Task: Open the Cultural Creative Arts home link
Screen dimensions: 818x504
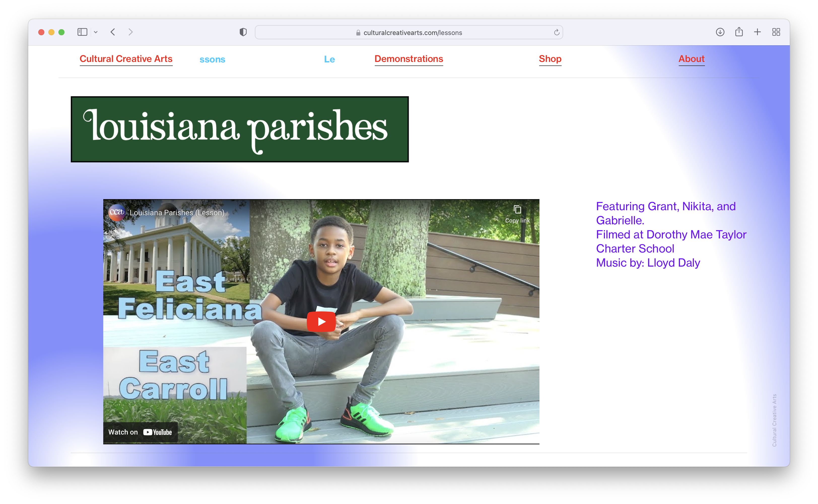Action: pyautogui.click(x=126, y=59)
